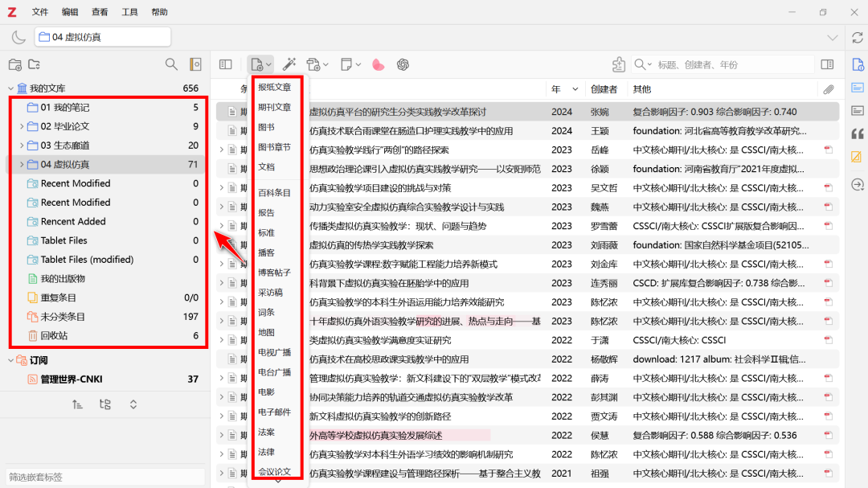Open the 管理世界-CNKI feed
868x488 pixels.
(72, 379)
